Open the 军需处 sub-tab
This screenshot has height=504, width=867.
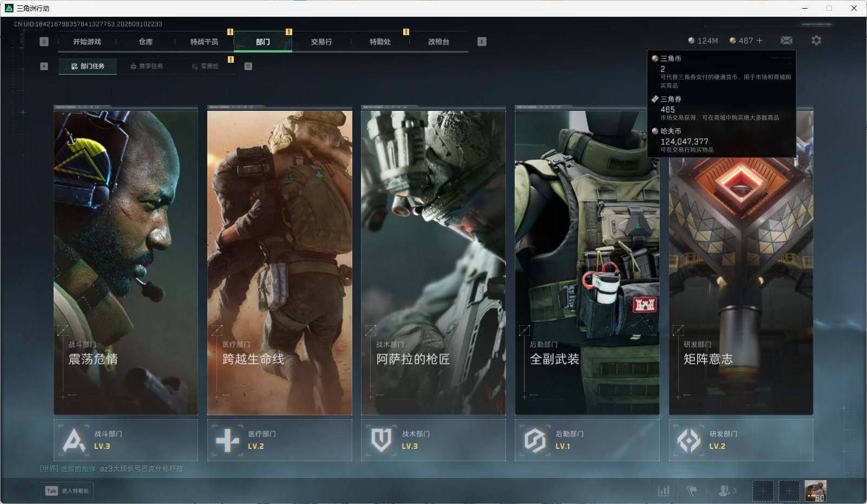[205, 66]
